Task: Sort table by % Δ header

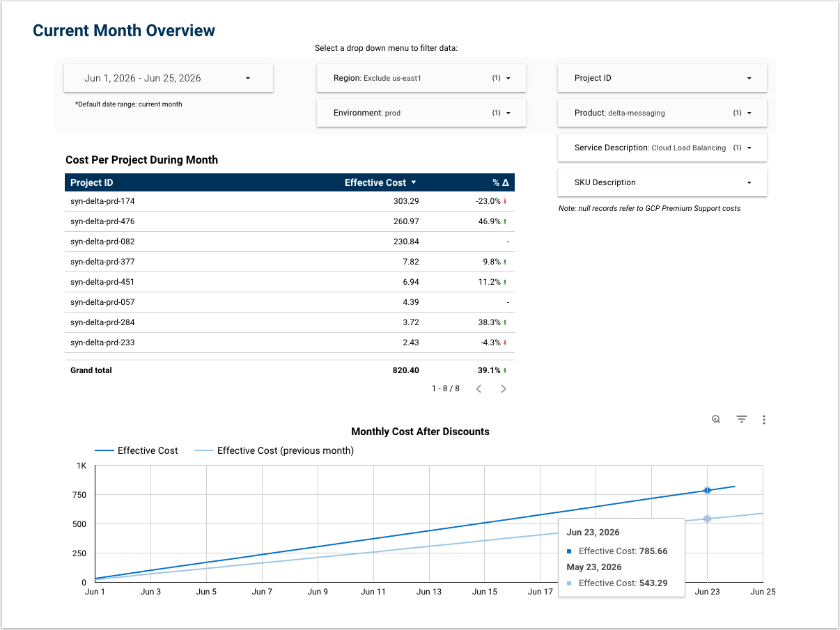Action: click(501, 182)
